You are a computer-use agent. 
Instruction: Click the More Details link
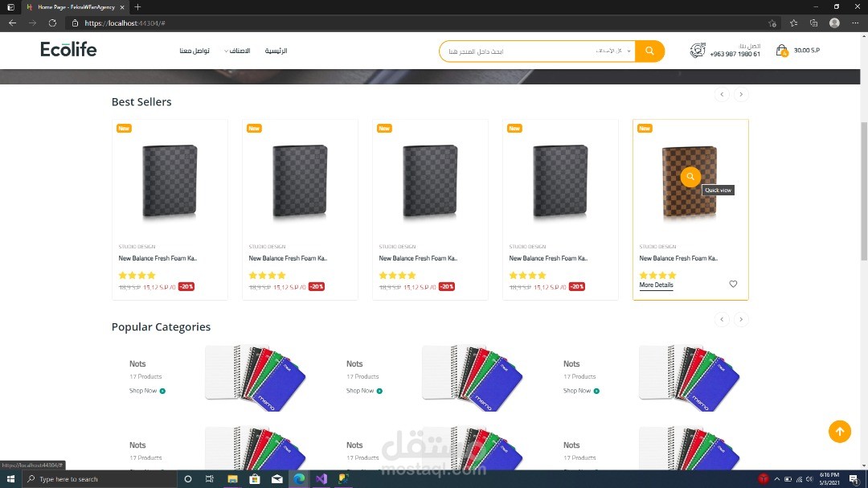[656, 285]
